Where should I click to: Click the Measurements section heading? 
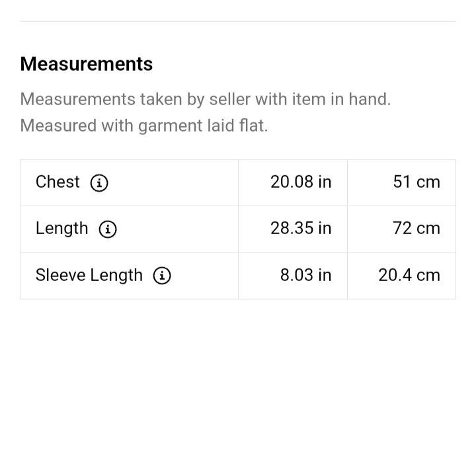tap(87, 64)
